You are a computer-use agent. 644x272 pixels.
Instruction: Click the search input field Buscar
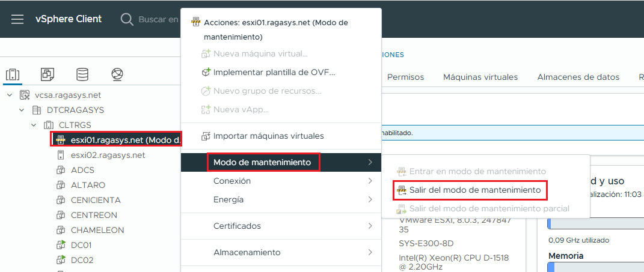[x=158, y=19]
